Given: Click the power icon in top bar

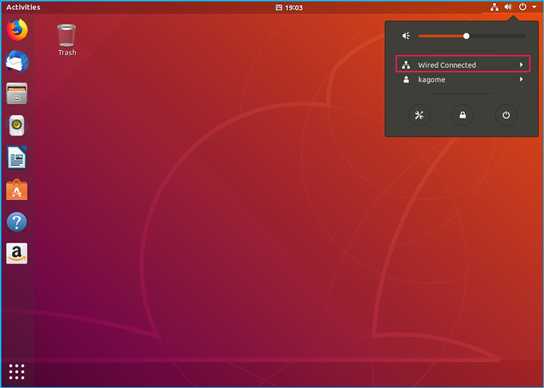Looking at the screenshot, I should 522,7.
